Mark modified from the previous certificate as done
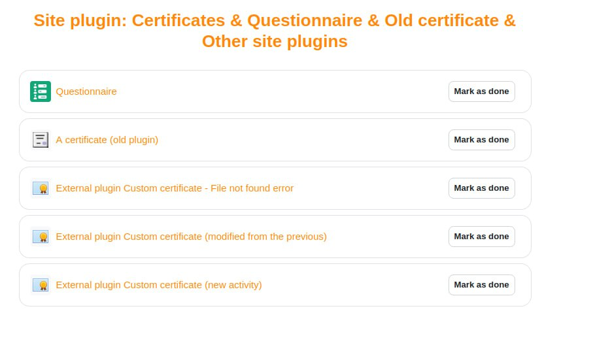Screen dimensions: 593x364 tap(481, 237)
